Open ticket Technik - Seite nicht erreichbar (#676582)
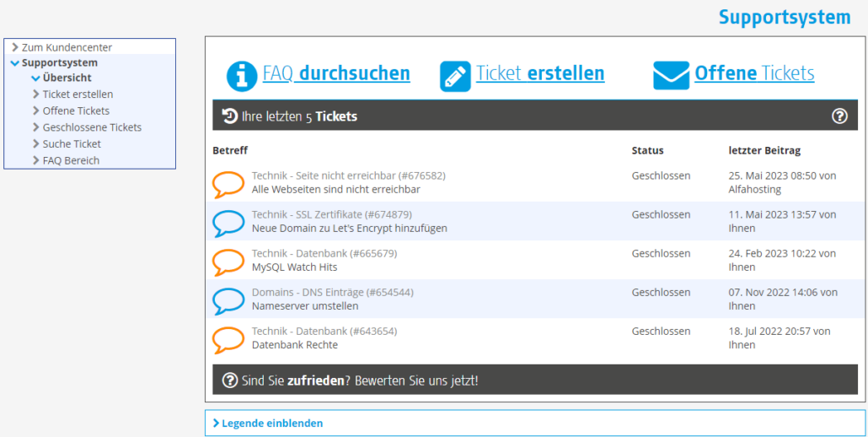 click(x=349, y=175)
